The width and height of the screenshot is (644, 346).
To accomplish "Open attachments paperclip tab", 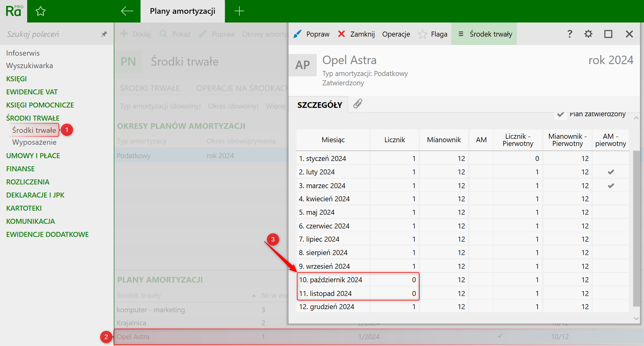I will click(x=358, y=104).
